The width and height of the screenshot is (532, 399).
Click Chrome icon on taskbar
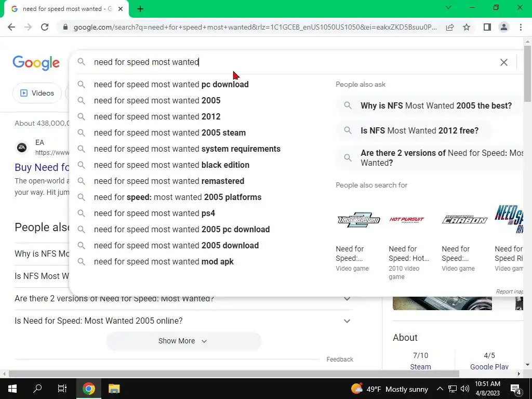pyautogui.click(x=88, y=389)
